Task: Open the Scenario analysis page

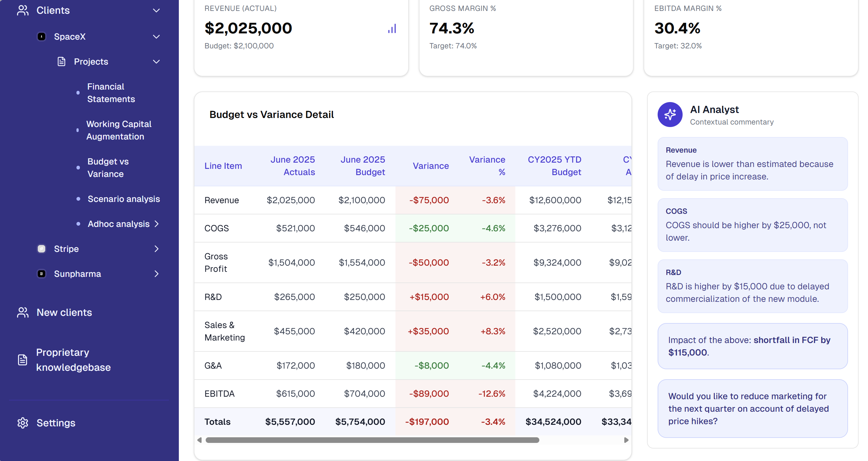Action: [123, 199]
